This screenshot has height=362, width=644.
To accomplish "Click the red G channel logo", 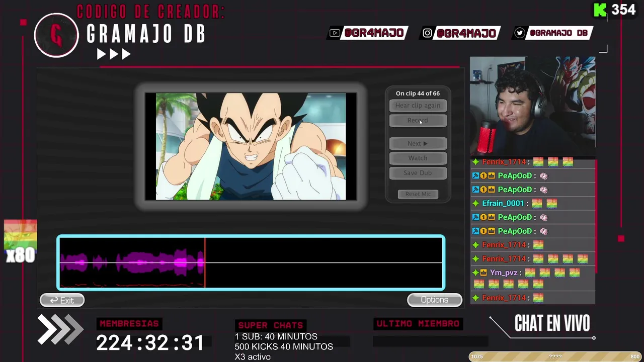I will (56, 35).
